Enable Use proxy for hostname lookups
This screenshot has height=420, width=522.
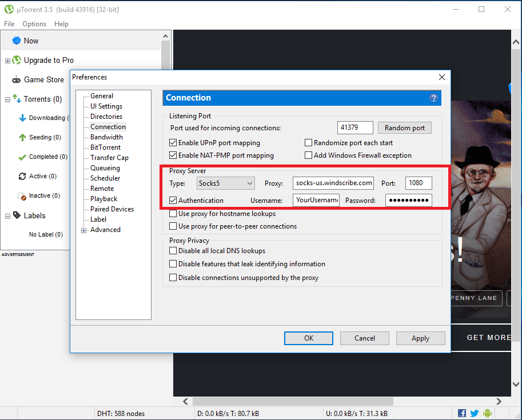tap(173, 214)
